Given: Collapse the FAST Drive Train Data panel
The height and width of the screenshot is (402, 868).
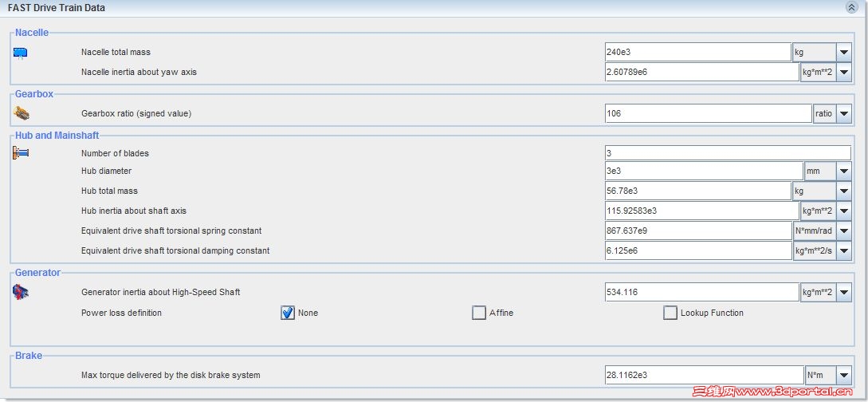Looking at the screenshot, I should pyautogui.click(x=851, y=8).
